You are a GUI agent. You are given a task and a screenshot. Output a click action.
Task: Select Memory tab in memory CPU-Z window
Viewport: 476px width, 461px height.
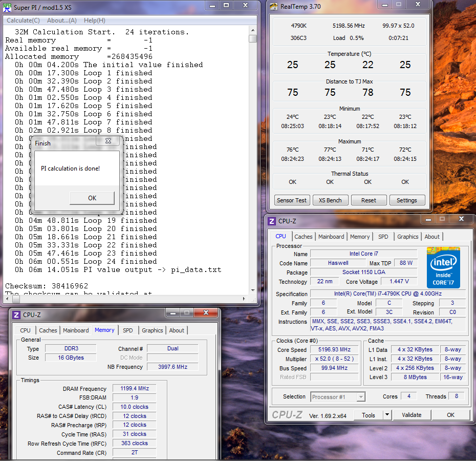click(x=104, y=330)
